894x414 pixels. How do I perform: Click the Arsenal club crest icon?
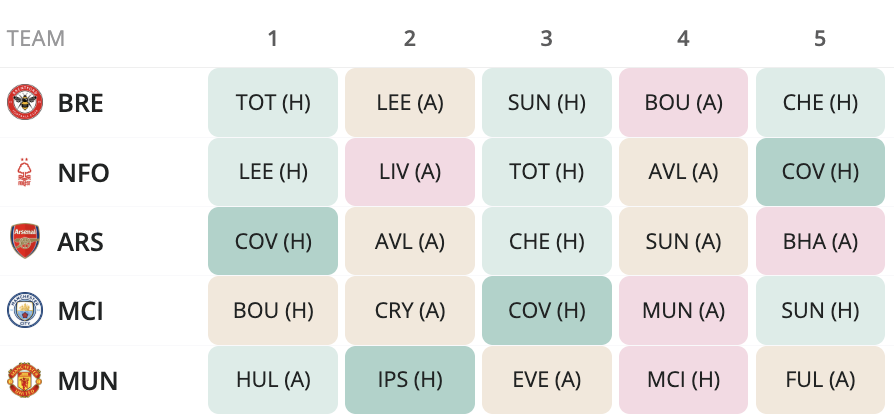[x=25, y=241]
